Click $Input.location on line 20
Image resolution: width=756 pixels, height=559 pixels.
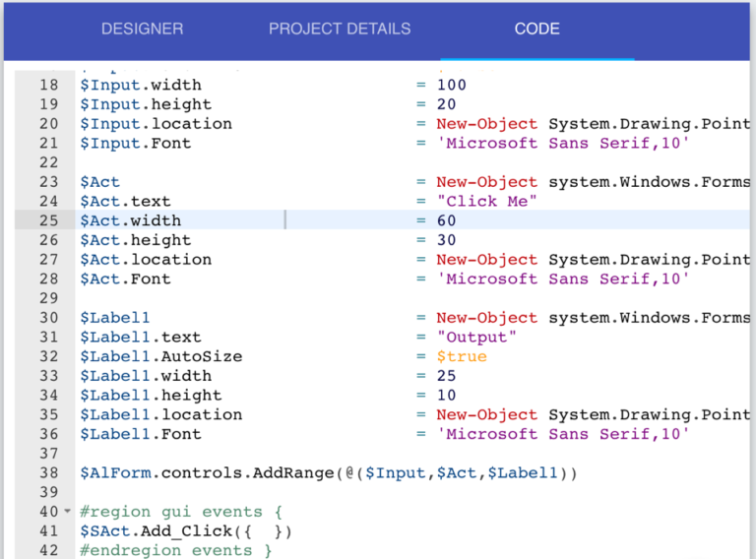coord(156,124)
